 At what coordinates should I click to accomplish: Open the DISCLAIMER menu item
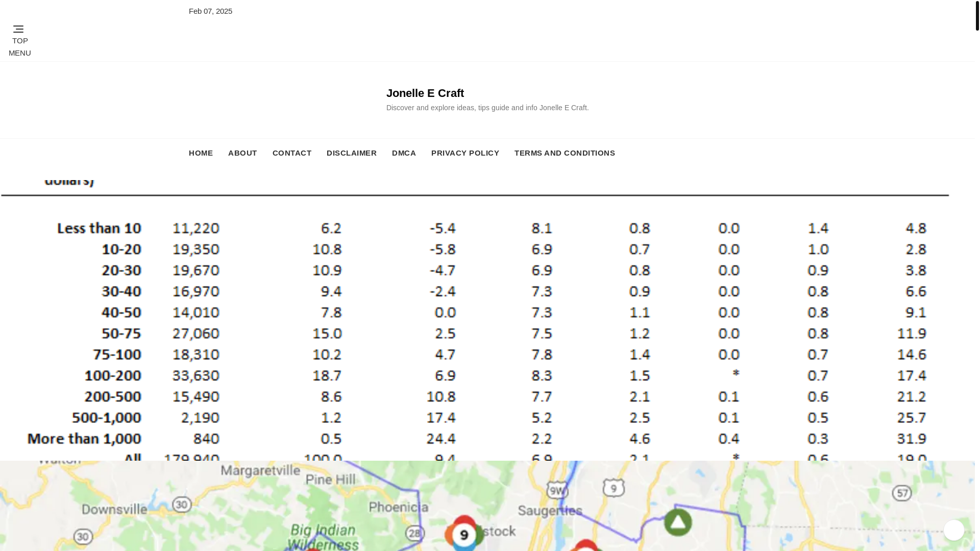pos(352,153)
